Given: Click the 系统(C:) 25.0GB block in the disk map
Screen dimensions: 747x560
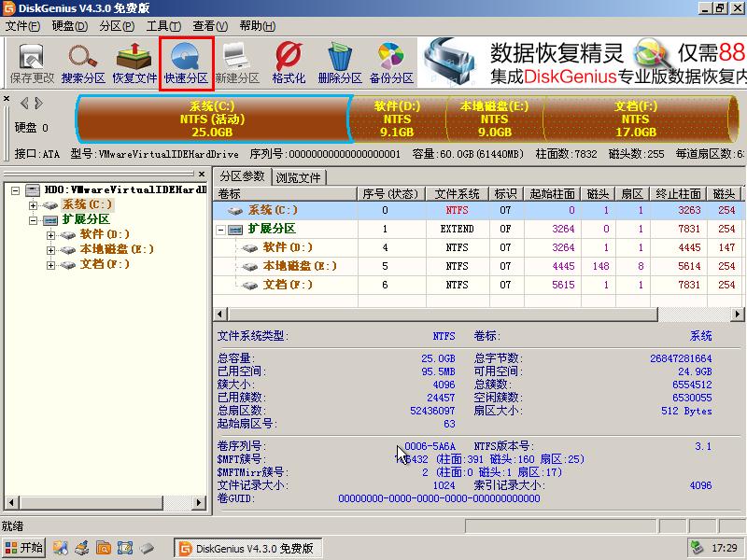Looking at the screenshot, I should click(214, 119).
